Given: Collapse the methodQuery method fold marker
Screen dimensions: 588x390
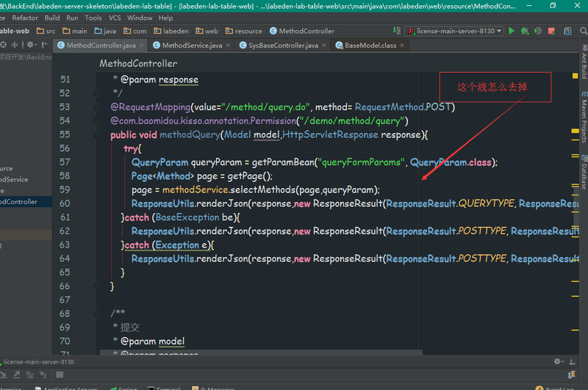Looking at the screenshot, I should 96,135.
